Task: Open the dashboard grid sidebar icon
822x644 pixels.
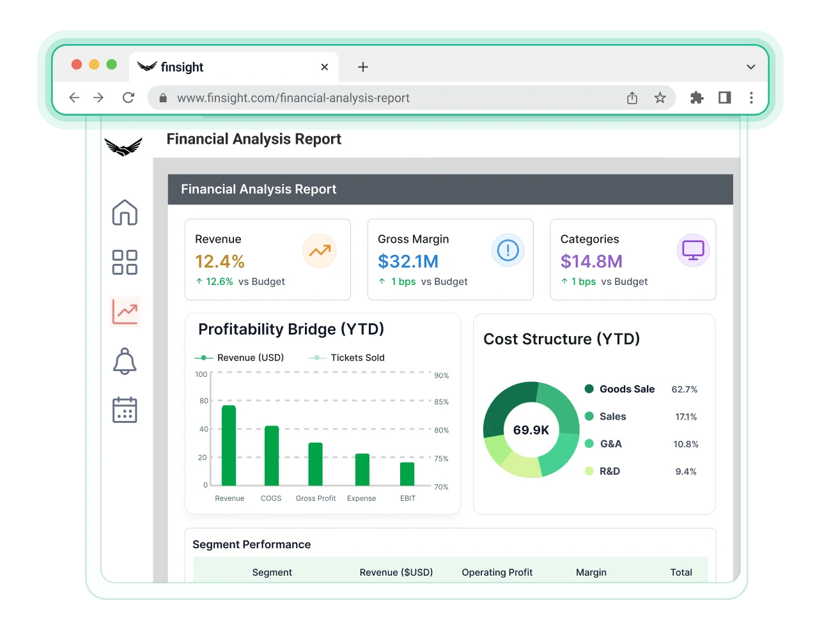Action: pyautogui.click(x=125, y=262)
